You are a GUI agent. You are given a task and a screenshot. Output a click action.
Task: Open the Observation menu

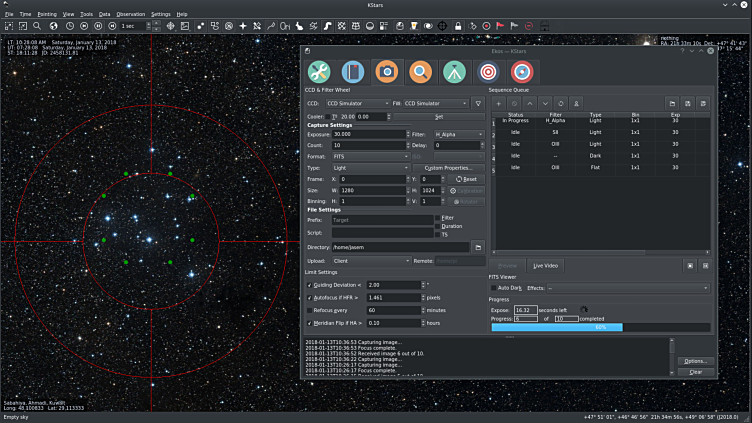click(130, 14)
